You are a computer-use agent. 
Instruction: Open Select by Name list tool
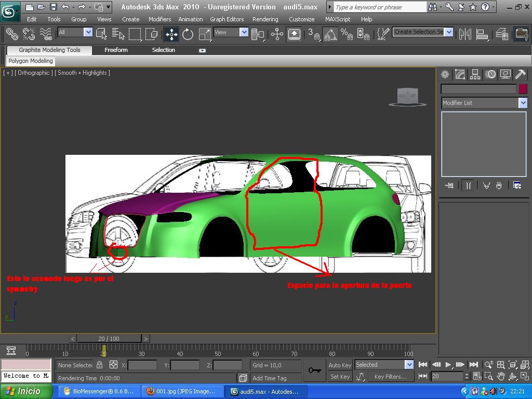click(x=118, y=34)
